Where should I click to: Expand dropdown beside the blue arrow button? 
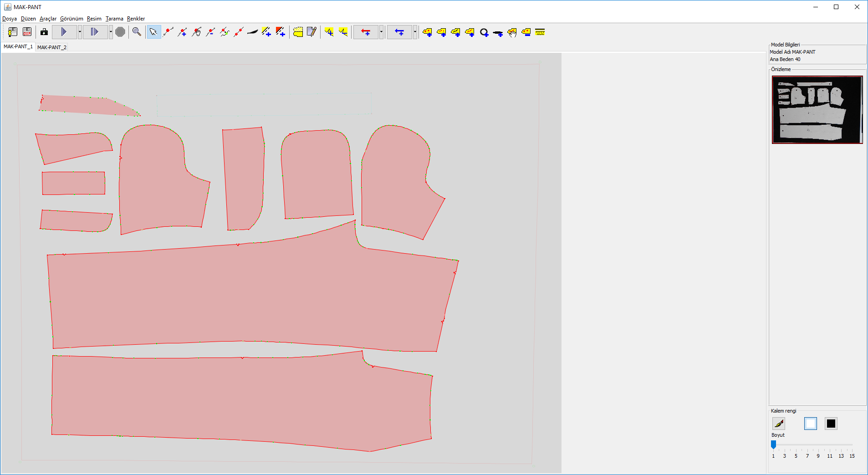[415, 32]
